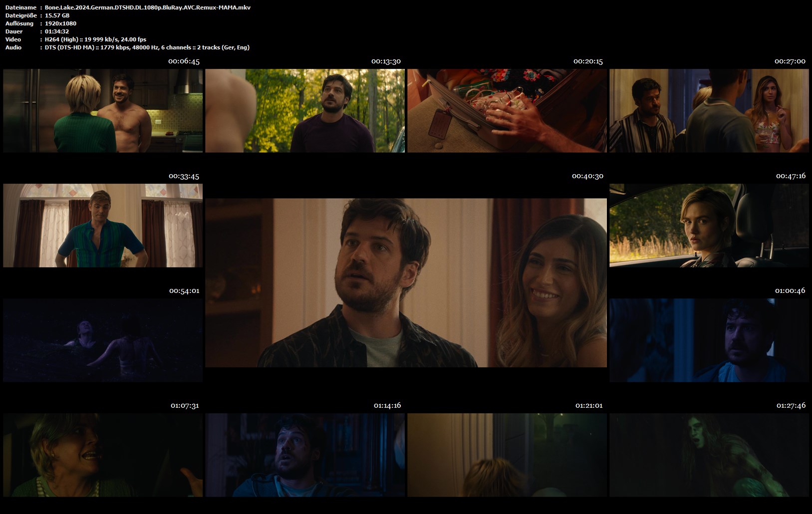Click the 00:06:45 timestamp label
812x514 pixels.
coord(184,61)
